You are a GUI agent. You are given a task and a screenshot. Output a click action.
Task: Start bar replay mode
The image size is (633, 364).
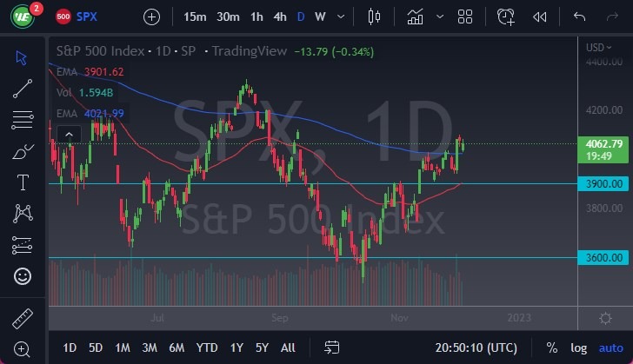coord(540,17)
